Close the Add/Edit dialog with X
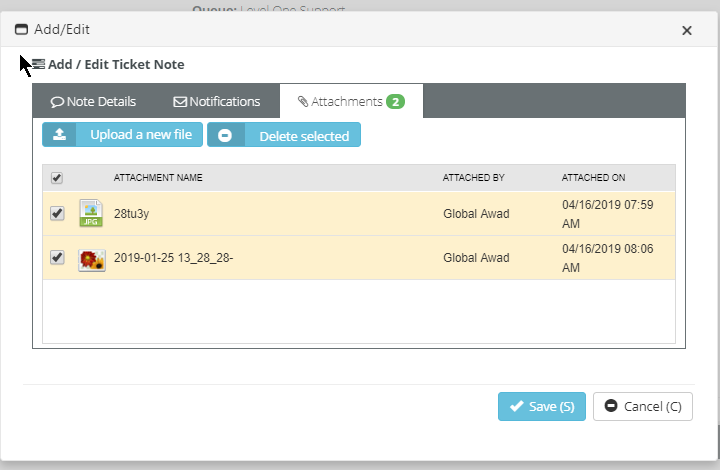The image size is (720, 470). coord(687,30)
